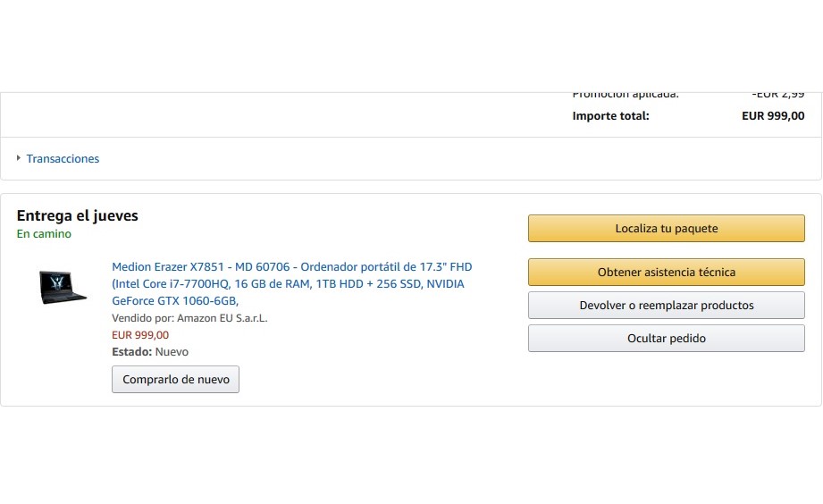Open the Transacciones link
This screenshot has height=504, width=823.
63,159
